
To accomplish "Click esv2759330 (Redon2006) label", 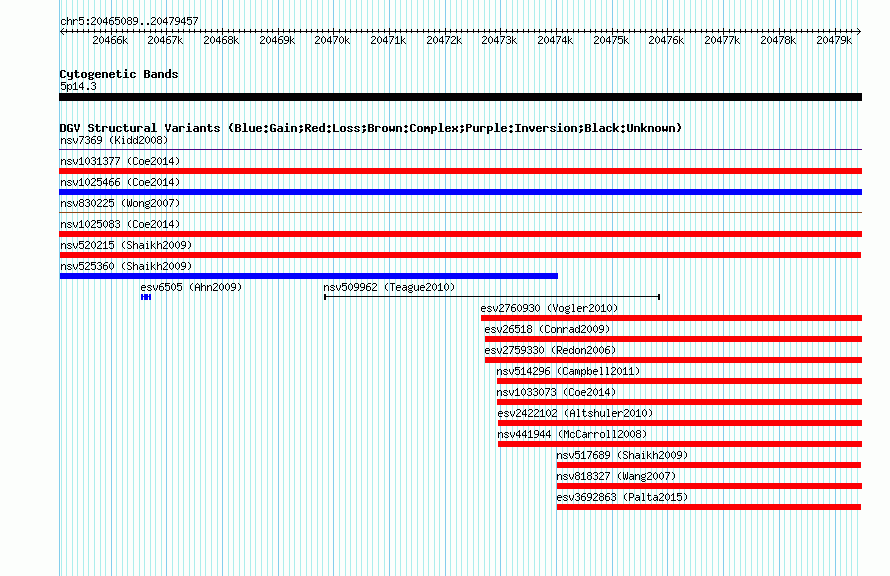I will 550,350.
